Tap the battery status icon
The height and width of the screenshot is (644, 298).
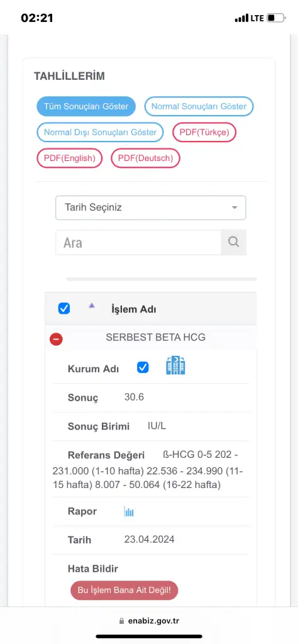276,18
